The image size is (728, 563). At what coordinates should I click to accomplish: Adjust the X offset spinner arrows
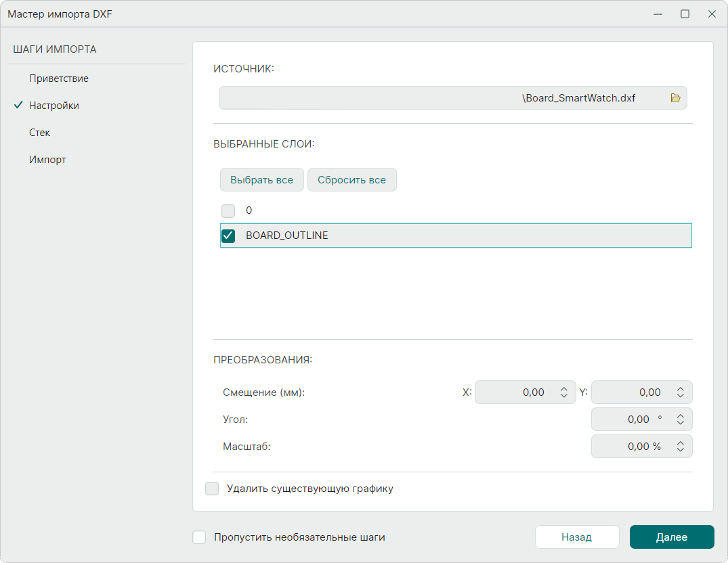point(563,392)
